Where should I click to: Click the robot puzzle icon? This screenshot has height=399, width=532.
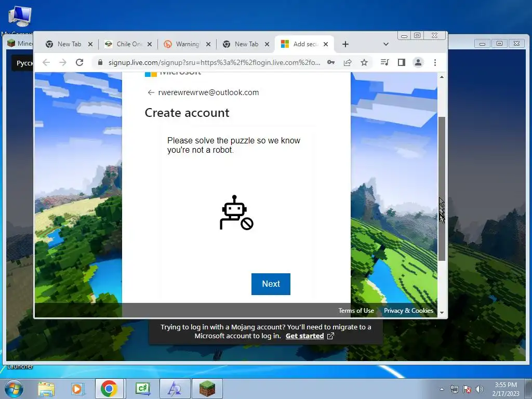tap(236, 212)
